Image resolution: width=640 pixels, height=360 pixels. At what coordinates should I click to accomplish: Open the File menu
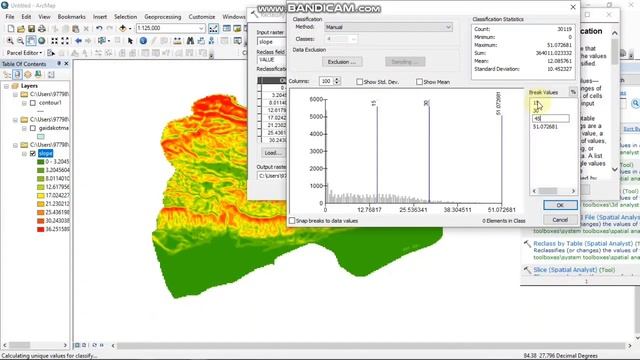point(10,17)
